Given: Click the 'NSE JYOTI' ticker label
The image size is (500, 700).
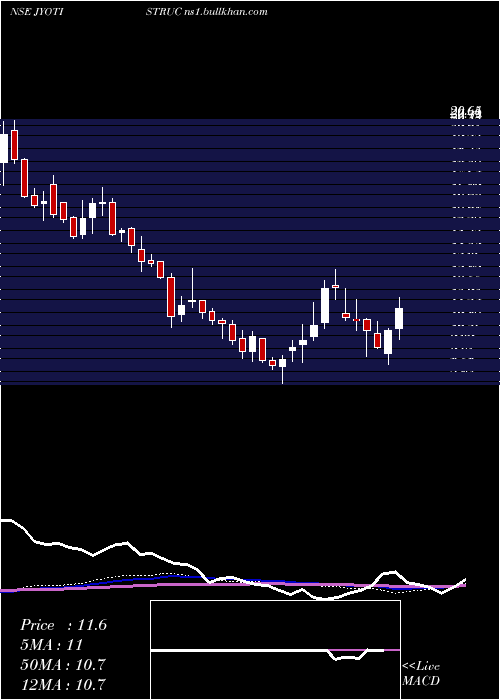Looking at the screenshot, I should pos(36,12).
